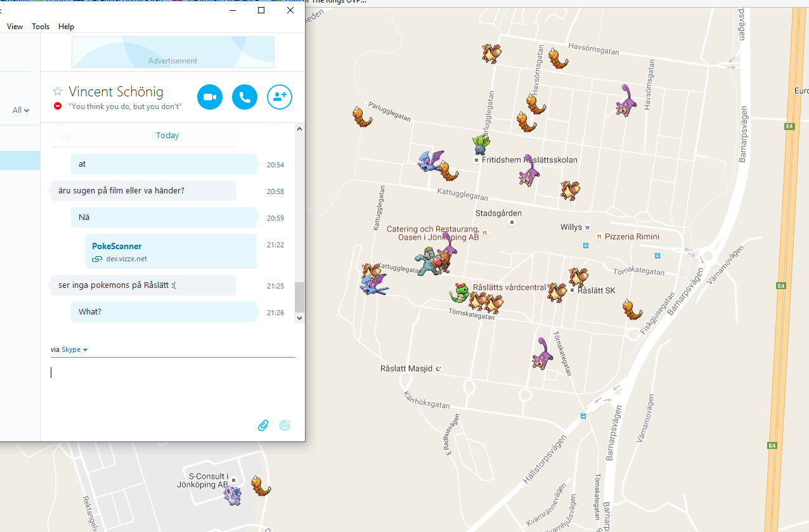Click the 21:22 timestamp in chat
The height and width of the screenshot is (532, 809).
(275, 245)
